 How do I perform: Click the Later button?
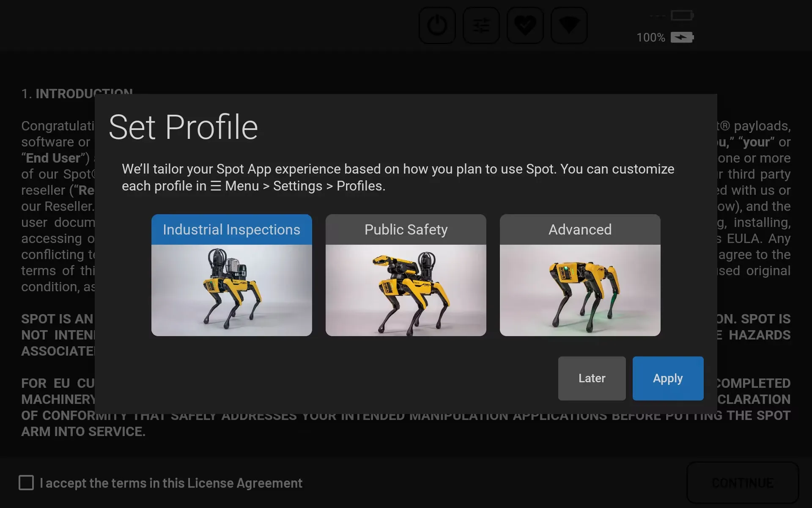(x=592, y=378)
